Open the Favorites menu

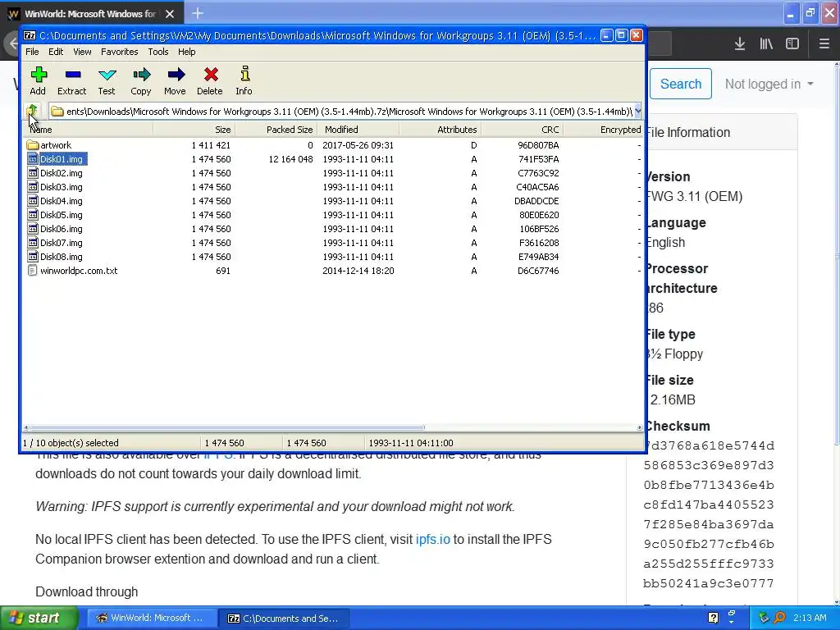pos(120,52)
